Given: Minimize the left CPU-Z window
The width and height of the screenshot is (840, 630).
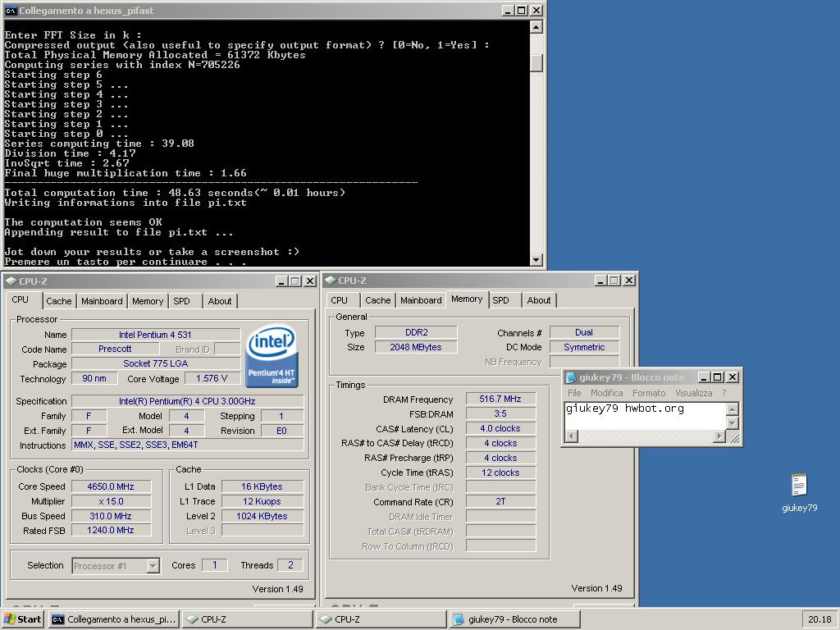Looking at the screenshot, I should point(281,281).
